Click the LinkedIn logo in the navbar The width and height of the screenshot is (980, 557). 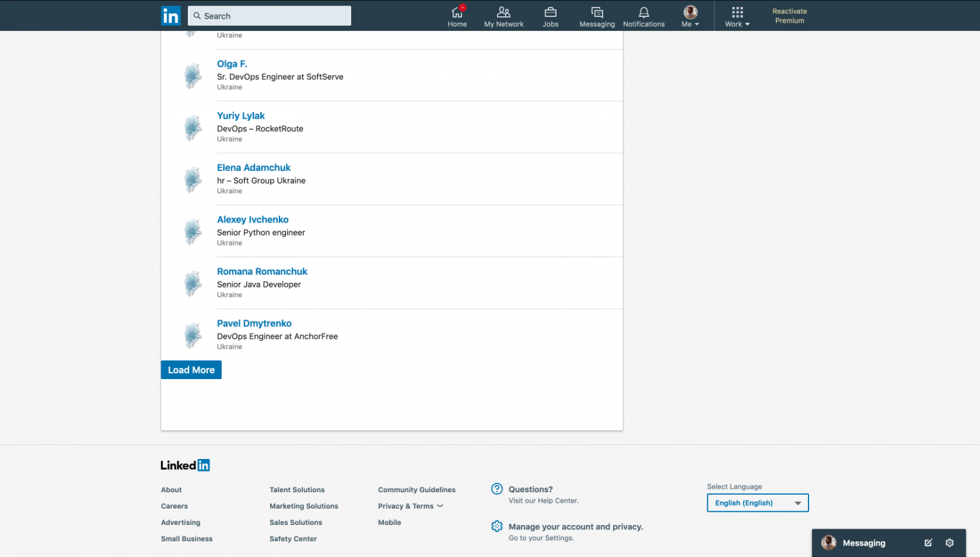click(x=171, y=16)
